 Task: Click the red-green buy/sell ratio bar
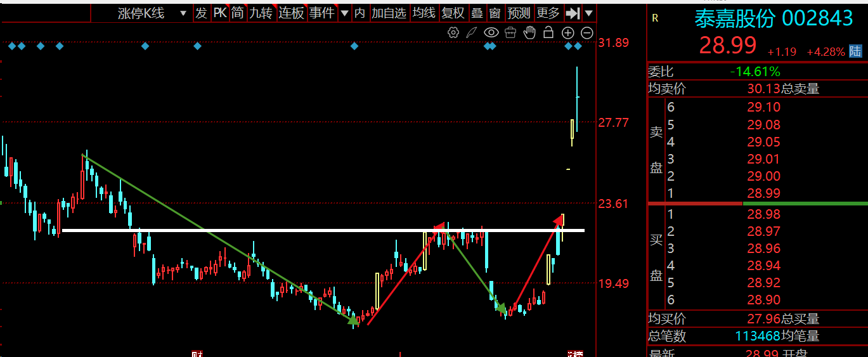click(x=757, y=204)
